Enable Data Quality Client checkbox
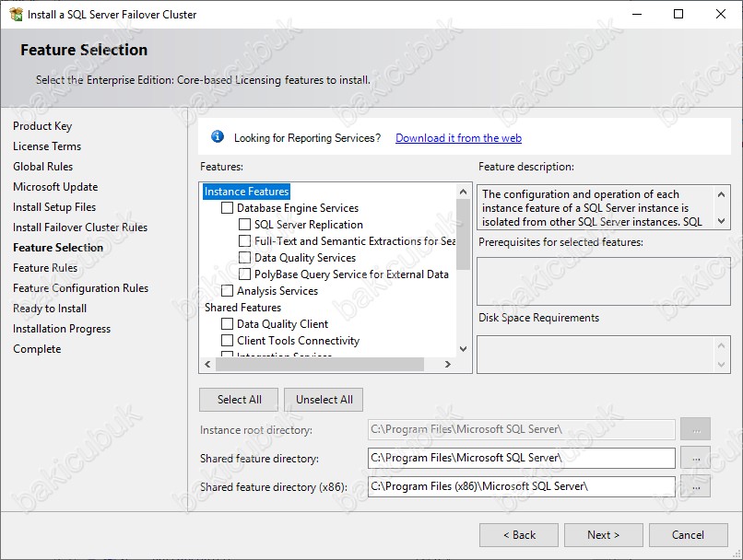The height and width of the screenshot is (560, 743). pyautogui.click(x=228, y=324)
